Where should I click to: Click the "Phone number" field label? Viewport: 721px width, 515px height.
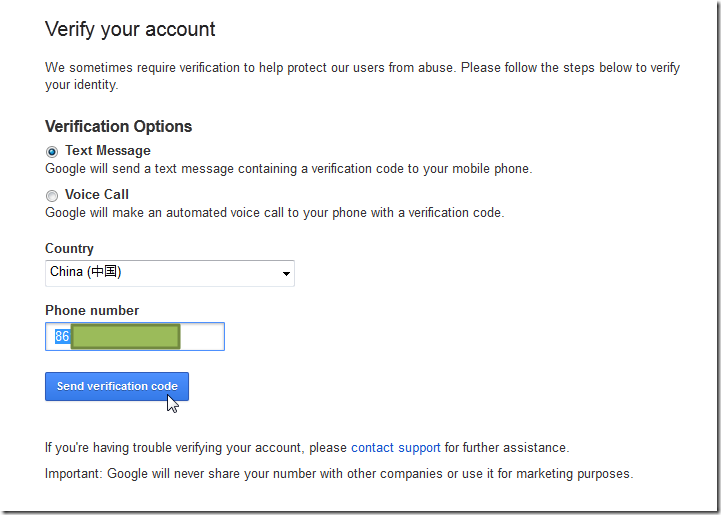pos(92,311)
